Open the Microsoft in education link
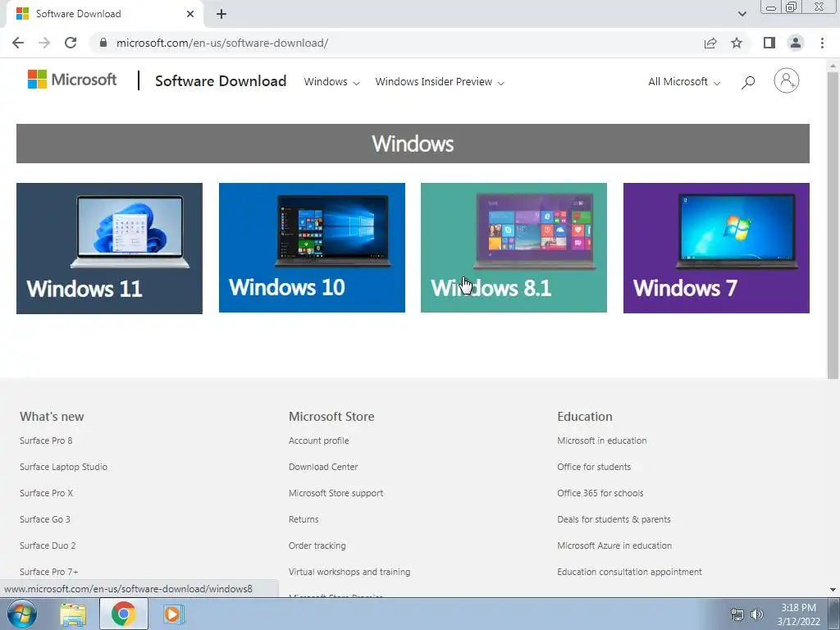 click(602, 441)
